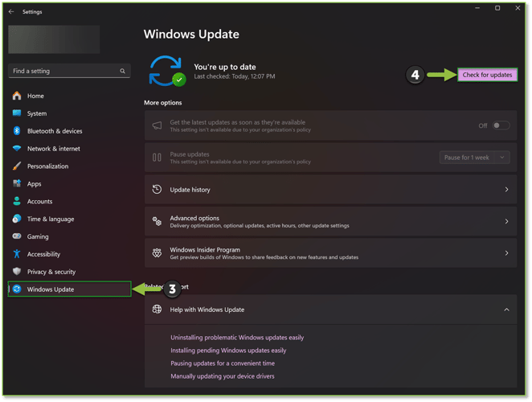Open Update history via its chevron
The height and width of the screenshot is (402, 532).
pos(506,190)
